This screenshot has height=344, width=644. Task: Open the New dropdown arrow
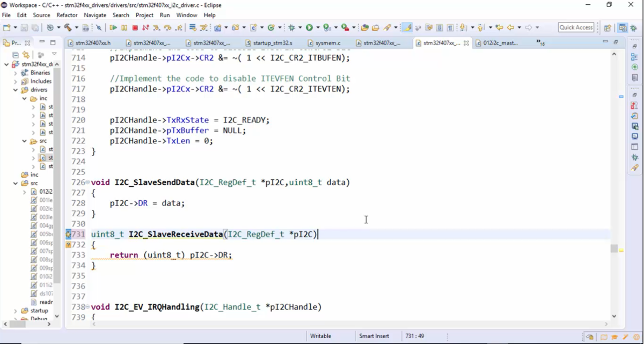(x=15, y=27)
